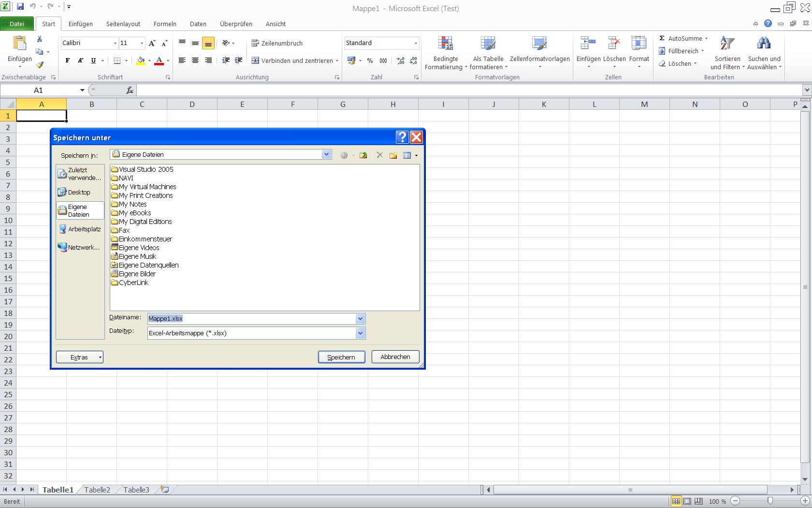
Task: Open the font size 11 dropdown
Action: (142, 43)
